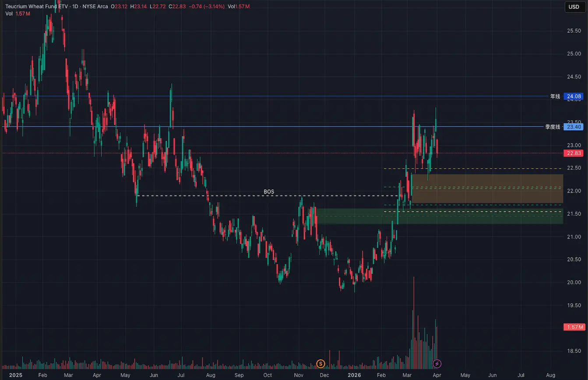Click the 25.00 price scale tick
Viewport: 588px width, 380px height.
574,54
